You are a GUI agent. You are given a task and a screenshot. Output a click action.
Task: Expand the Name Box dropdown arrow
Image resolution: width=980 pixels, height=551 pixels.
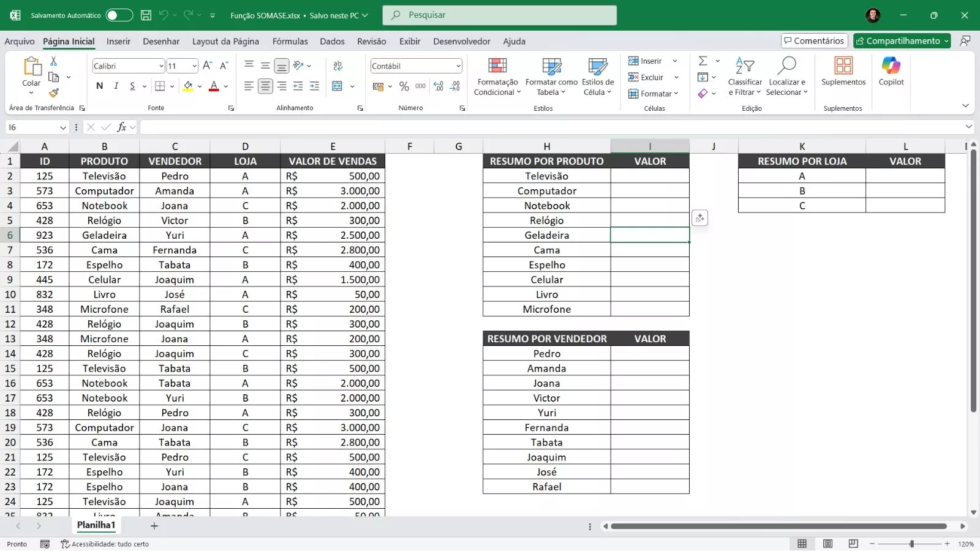tap(62, 127)
